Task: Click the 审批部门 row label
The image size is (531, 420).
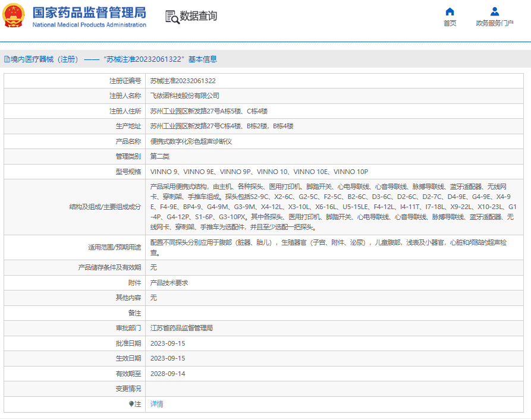Action: pos(128,329)
